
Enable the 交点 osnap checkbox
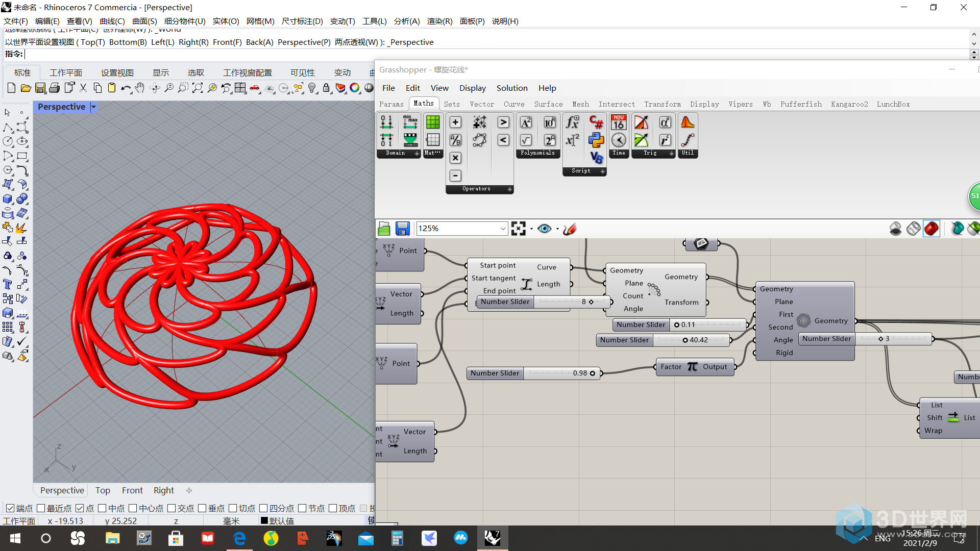[x=171, y=508]
